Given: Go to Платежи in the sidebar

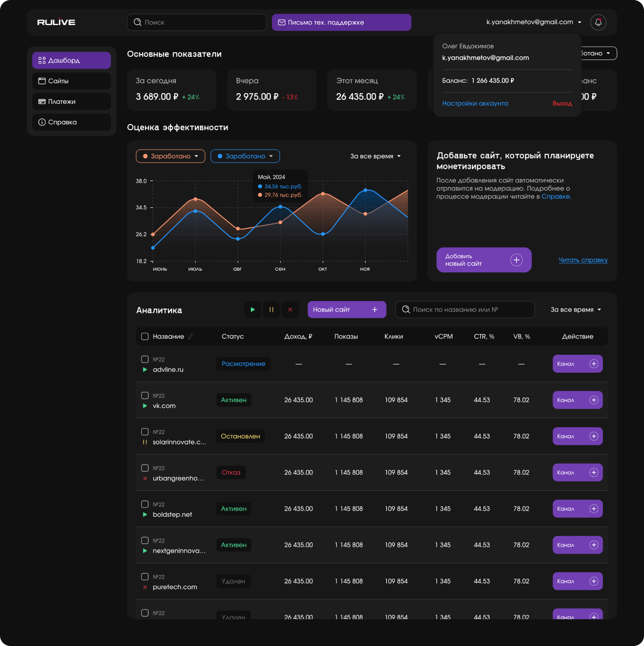Looking at the screenshot, I should [71, 102].
